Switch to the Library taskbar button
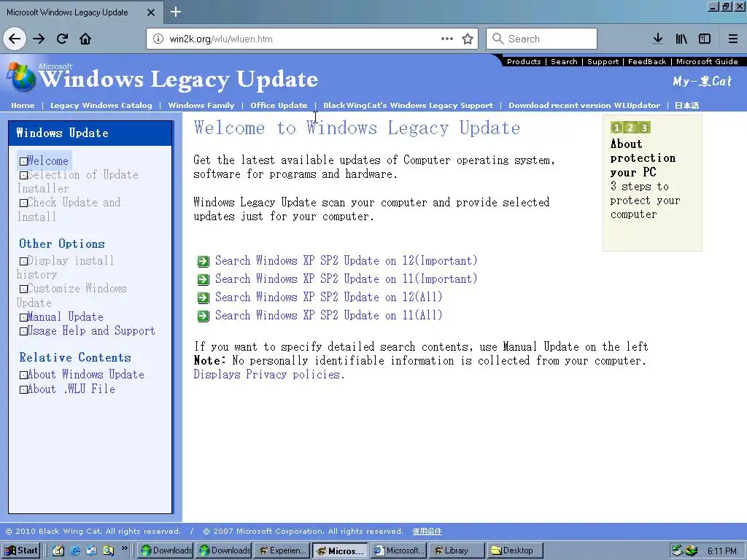This screenshot has height=560, width=747. click(x=457, y=551)
